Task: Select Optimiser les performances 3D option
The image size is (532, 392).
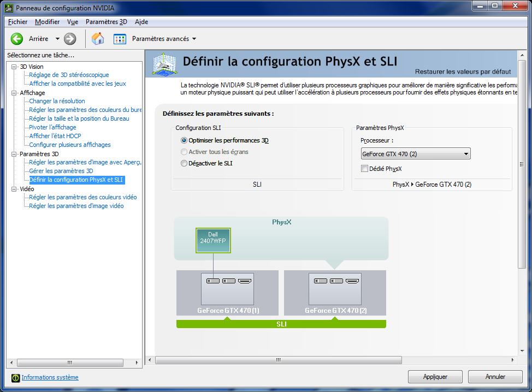Action: (x=184, y=140)
